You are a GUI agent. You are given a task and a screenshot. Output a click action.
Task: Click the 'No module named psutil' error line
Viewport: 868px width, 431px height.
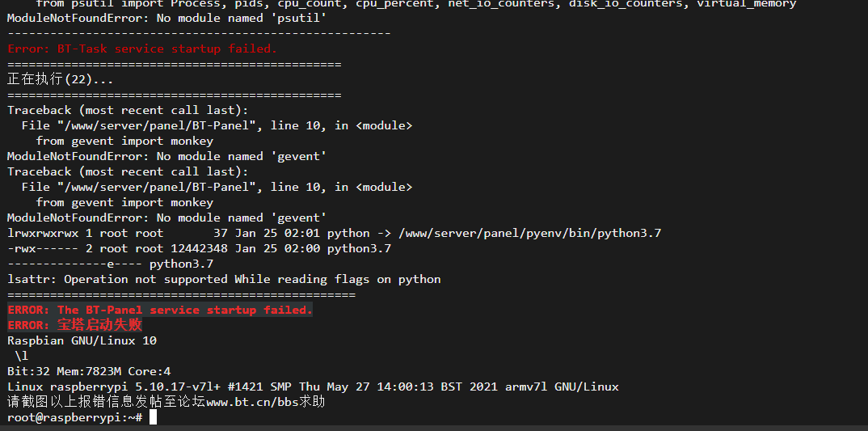[x=166, y=19]
